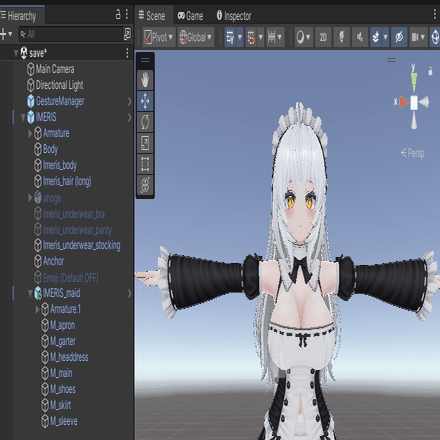Toggle scene lighting

(x=341, y=37)
